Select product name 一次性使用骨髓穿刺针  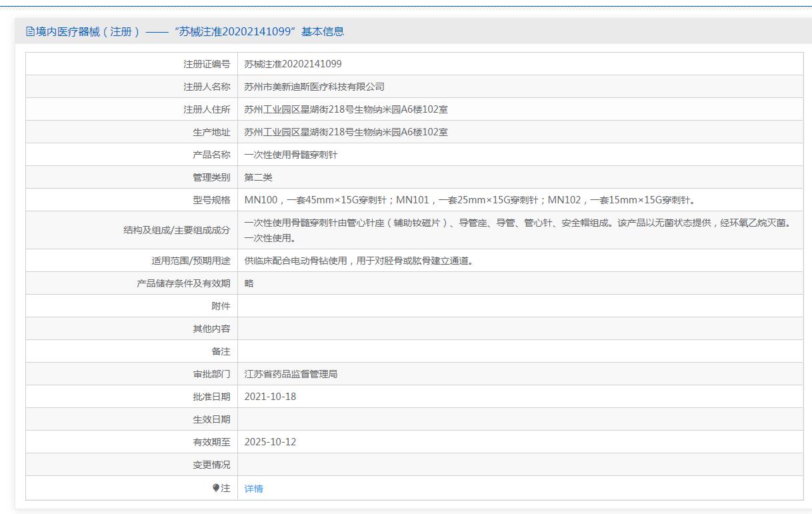[291, 155]
